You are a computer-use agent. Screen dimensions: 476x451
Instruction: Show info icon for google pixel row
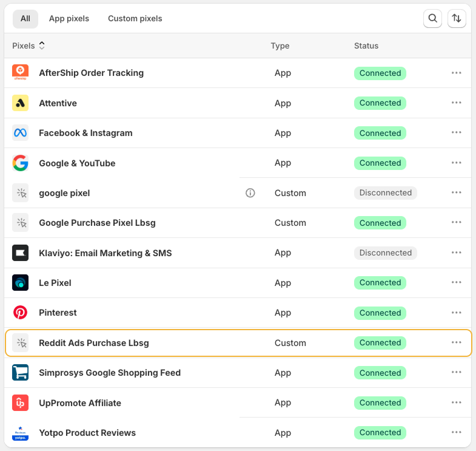(x=250, y=193)
